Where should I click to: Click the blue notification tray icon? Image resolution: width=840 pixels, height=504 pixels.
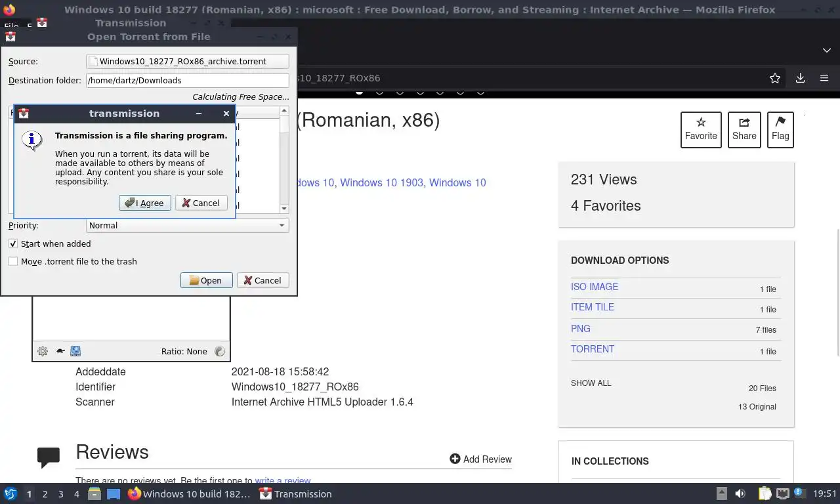[799, 493]
